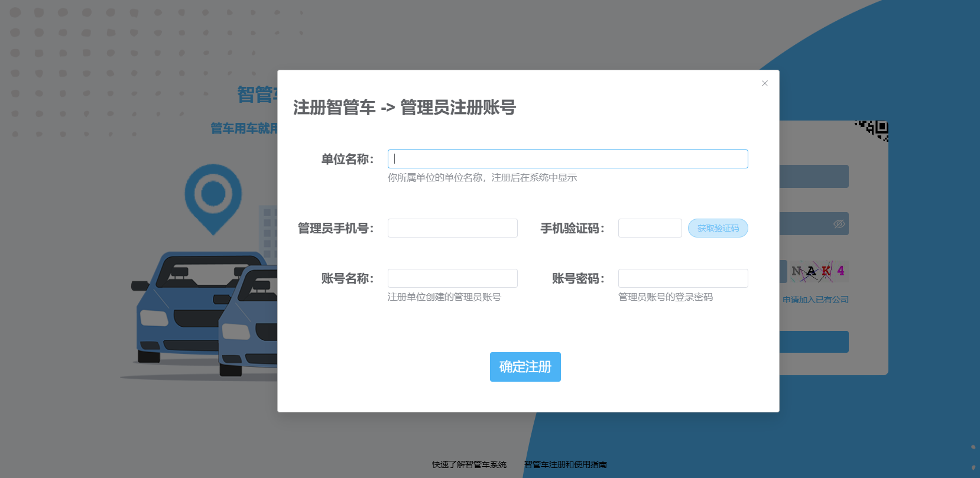Screen dimensions: 980x478
Task: Select the 手机验证码 input box
Action: click(650, 228)
